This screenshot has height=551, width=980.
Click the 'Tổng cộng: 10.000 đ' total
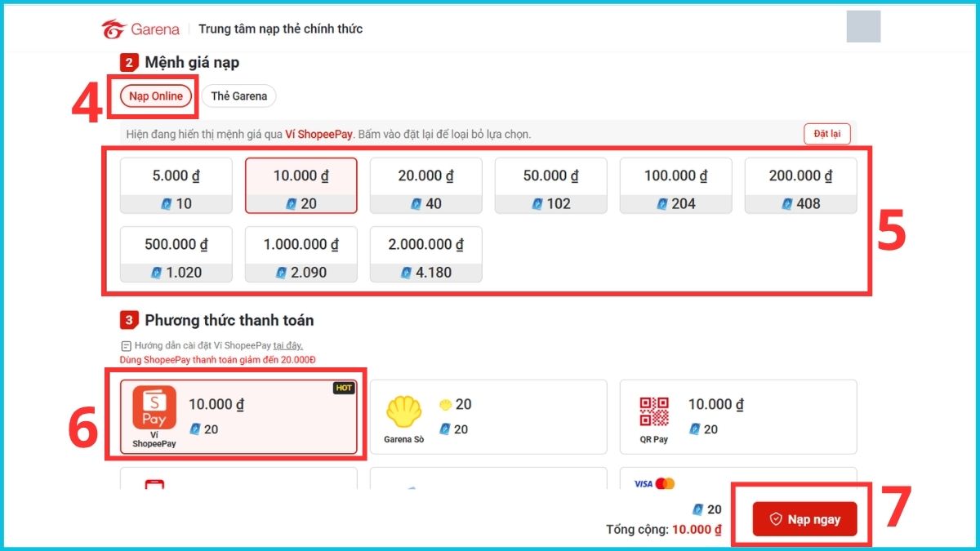(x=664, y=530)
